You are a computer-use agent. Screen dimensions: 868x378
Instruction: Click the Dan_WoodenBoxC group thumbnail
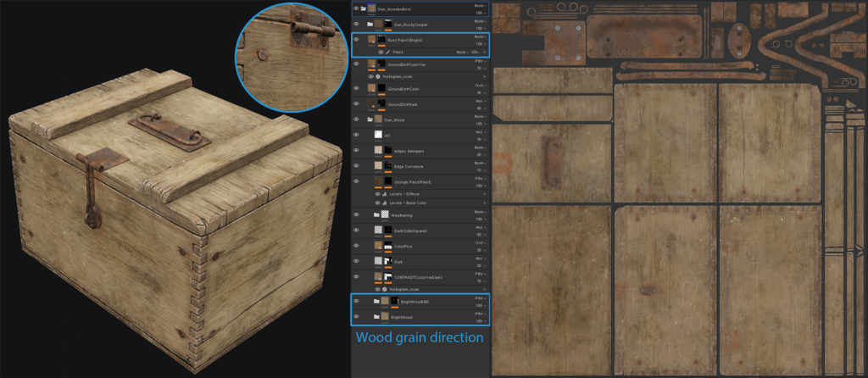pyautogui.click(x=372, y=8)
